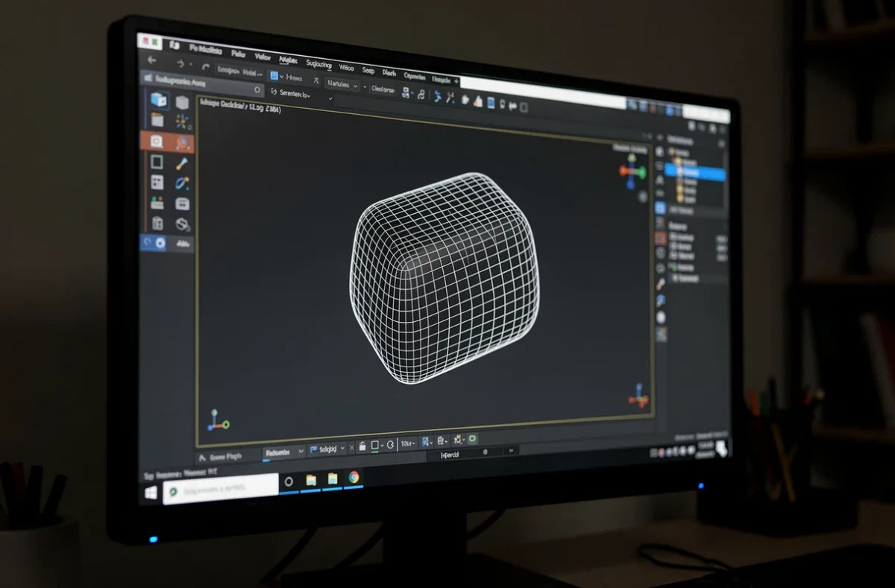
Task: Open the '10k' dropdown in viewport footer
Action: click(x=409, y=443)
